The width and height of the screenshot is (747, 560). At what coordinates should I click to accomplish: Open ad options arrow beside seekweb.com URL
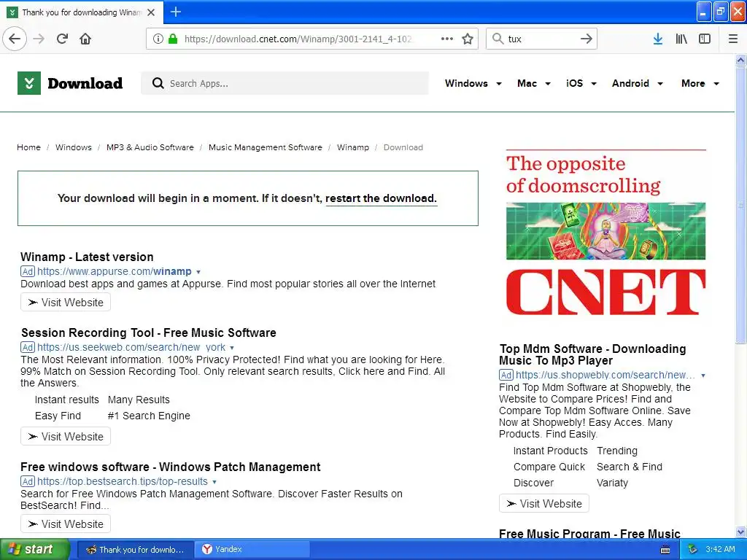tap(232, 348)
